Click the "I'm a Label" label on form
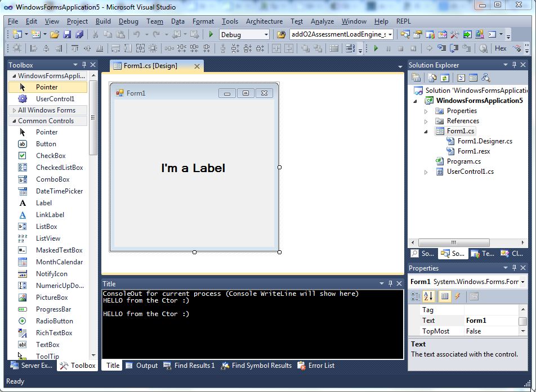Screen dimensions: 536x392 point(193,168)
